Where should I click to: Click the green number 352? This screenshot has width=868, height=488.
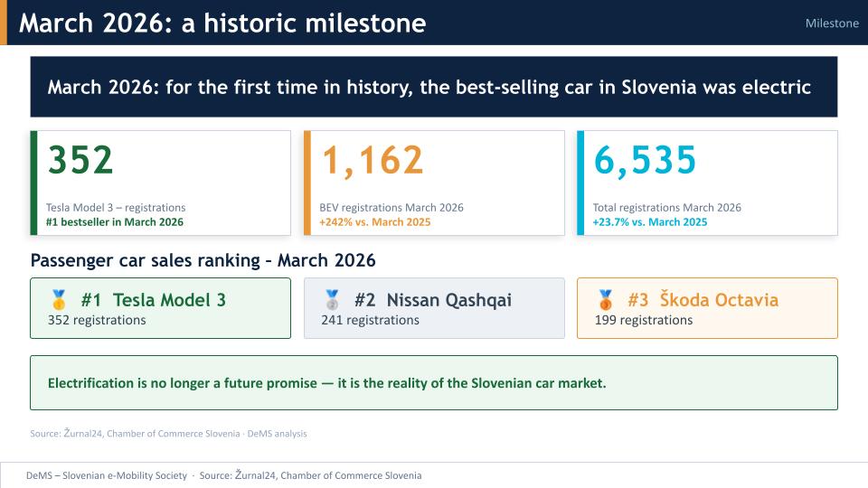80,160
